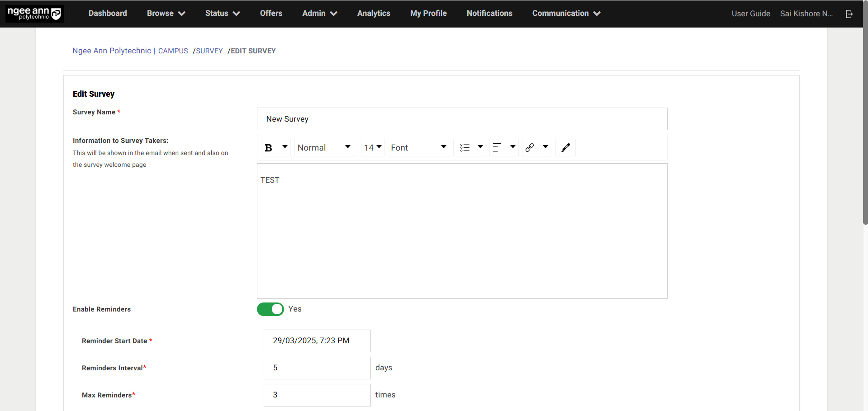Click the Reminder Start Date field
Viewport: 868px width, 411px height.
317,341
